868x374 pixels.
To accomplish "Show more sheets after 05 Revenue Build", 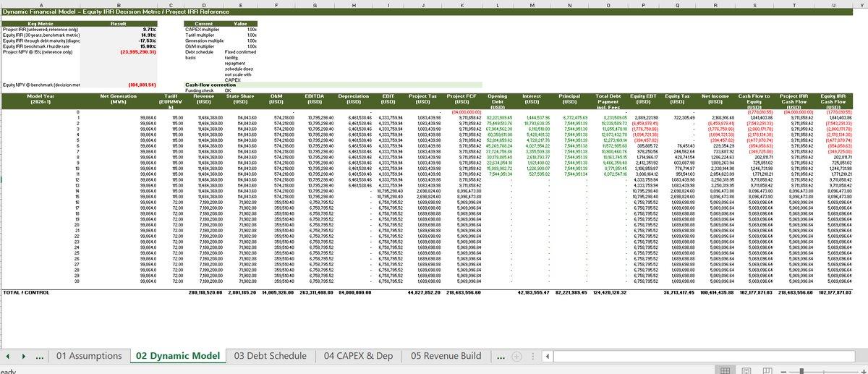I will point(500,357).
